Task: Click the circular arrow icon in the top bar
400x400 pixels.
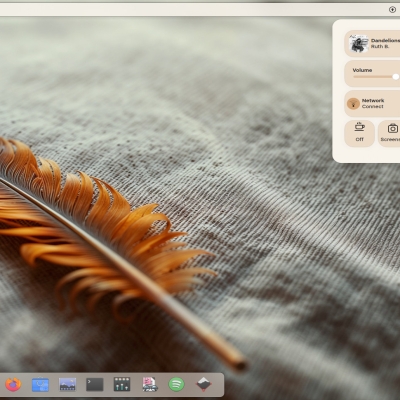Action: pos(392,9)
